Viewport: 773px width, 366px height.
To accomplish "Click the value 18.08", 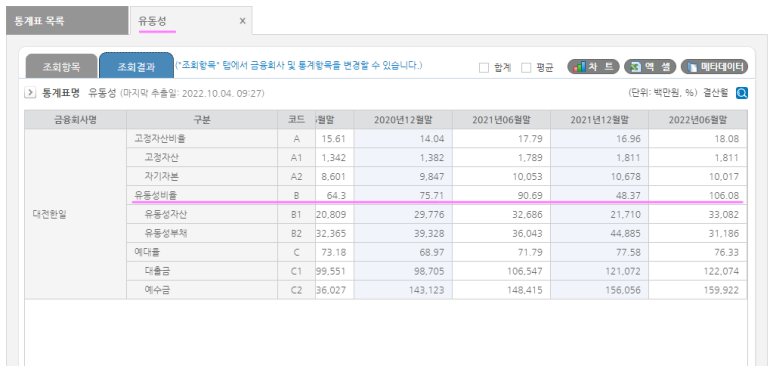I will point(727,139).
